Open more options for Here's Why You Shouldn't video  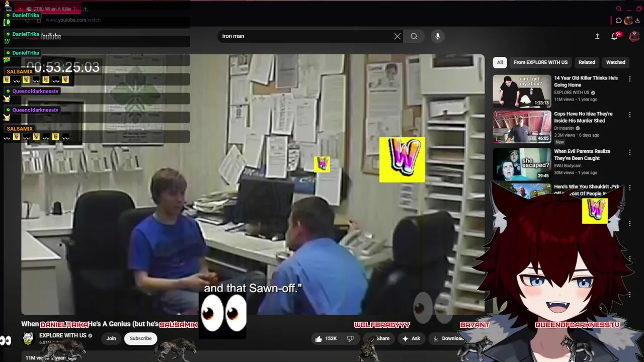tap(629, 188)
